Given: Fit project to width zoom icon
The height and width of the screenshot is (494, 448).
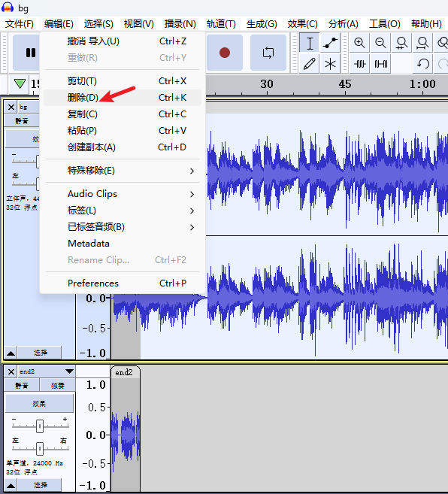Looking at the screenshot, I should click(x=422, y=43).
